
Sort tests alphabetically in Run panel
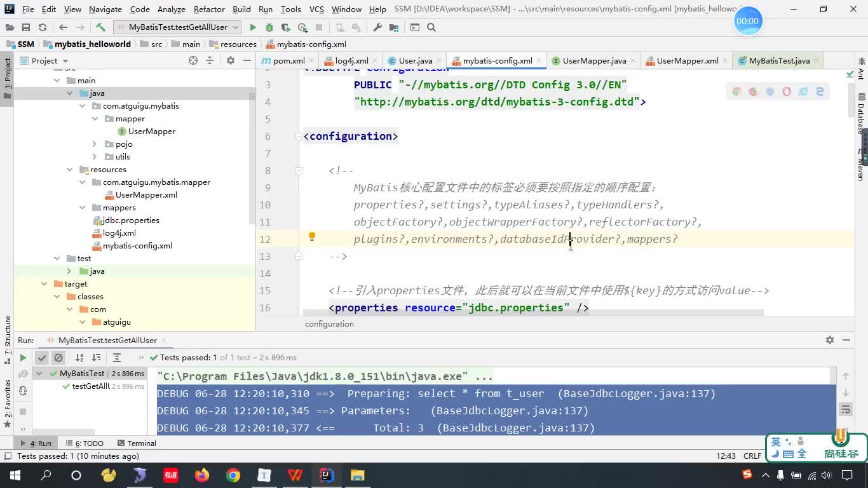click(79, 358)
